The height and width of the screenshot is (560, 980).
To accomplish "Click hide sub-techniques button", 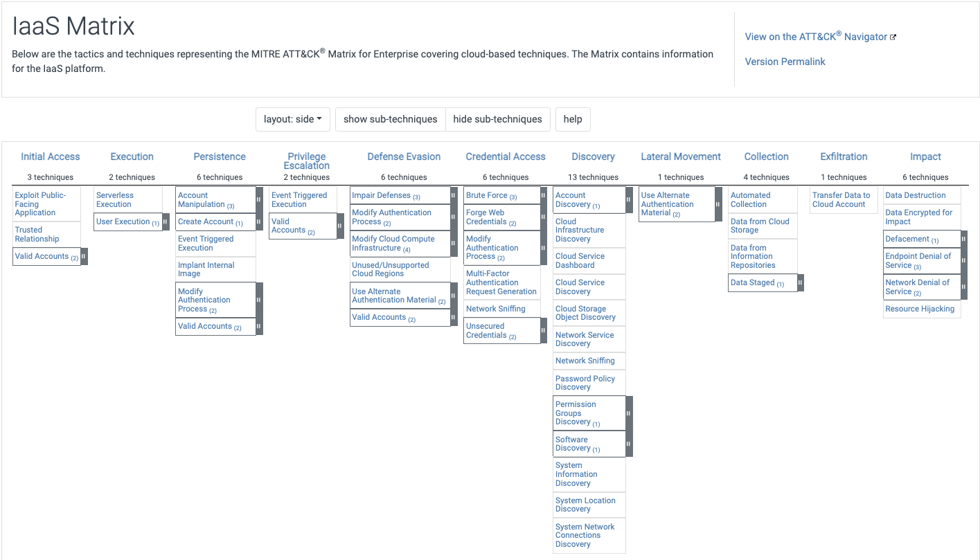I will click(x=498, y=119).
